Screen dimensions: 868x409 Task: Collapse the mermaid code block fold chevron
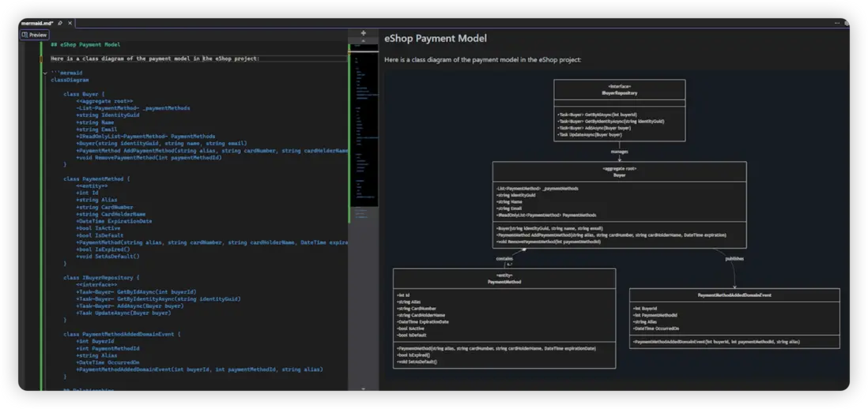click(45, 73)
